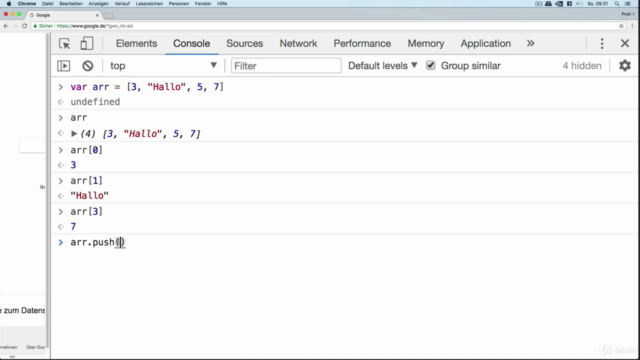Open a new browser tab
The width and height of the screenshot is (640, 360).
pyautogui.click(x=109, y=16)
